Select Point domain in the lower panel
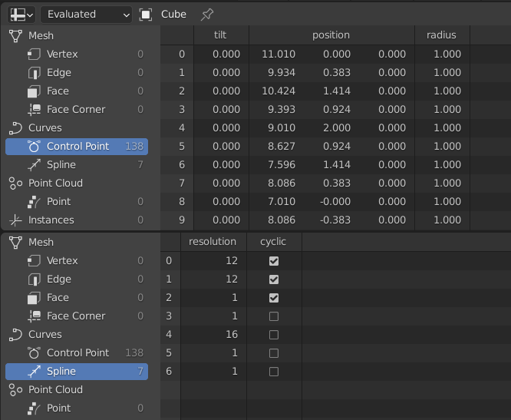511x420 pixels. [77, 408]
